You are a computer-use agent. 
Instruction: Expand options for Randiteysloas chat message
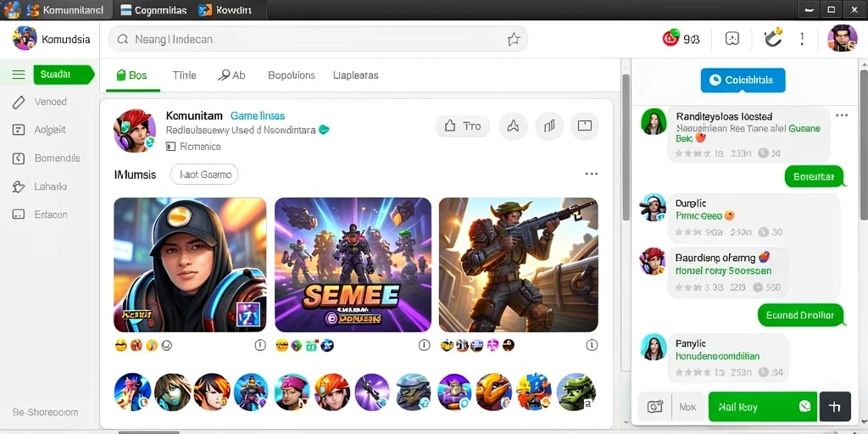tap(842, 115)
